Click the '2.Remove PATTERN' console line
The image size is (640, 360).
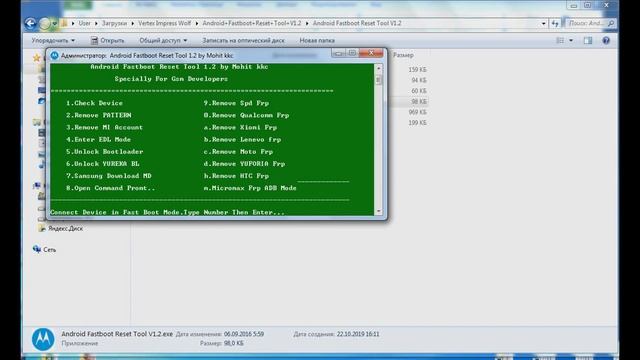tap(98, 116)
